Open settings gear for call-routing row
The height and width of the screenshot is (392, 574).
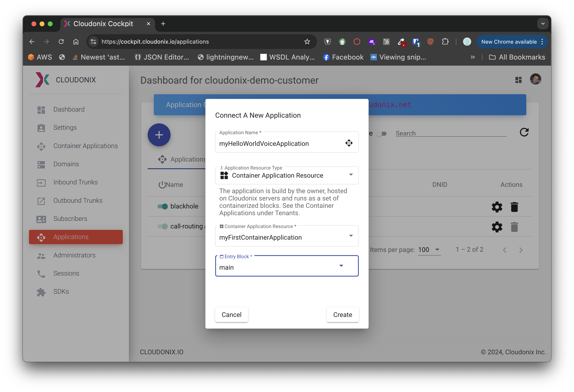(497, 227)
